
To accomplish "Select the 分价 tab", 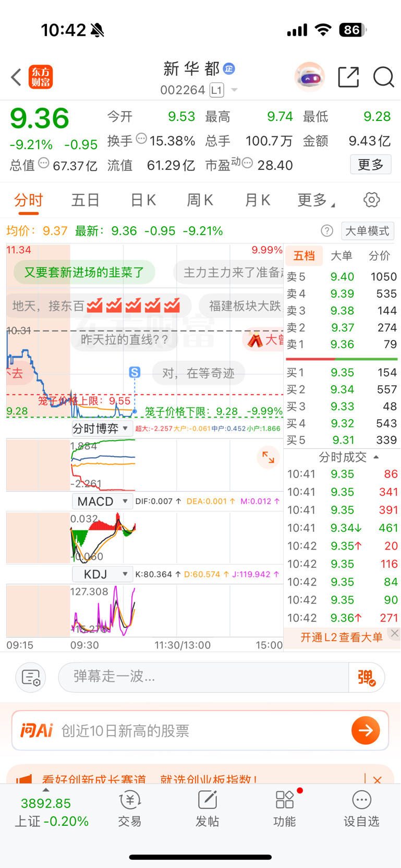I will tap(379, 255).
